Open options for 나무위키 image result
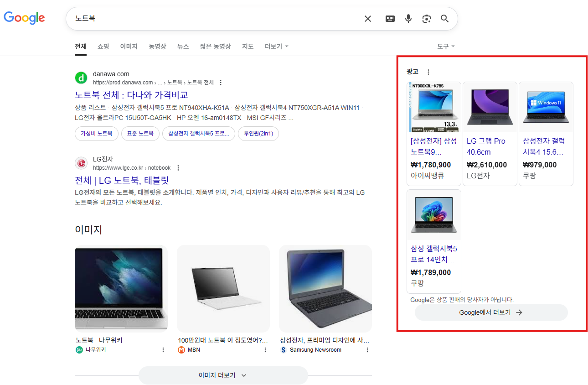The width and height of the screenshot is (588, 385). [163, 350]
